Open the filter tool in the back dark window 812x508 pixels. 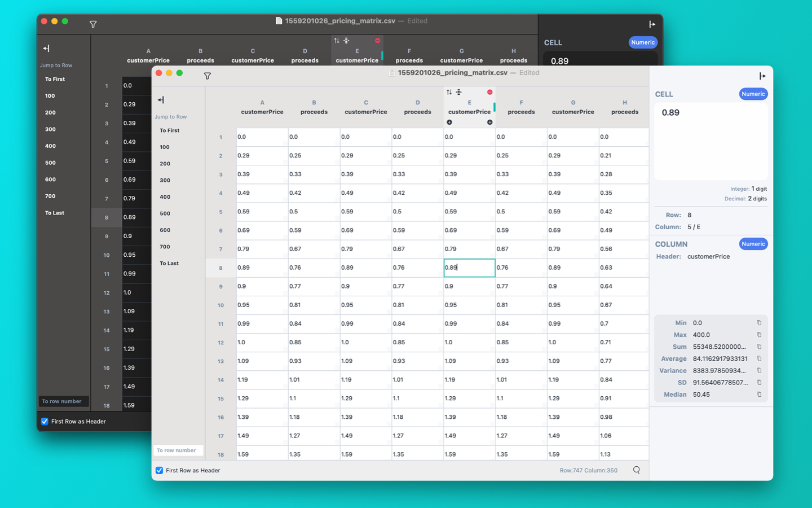93,24
